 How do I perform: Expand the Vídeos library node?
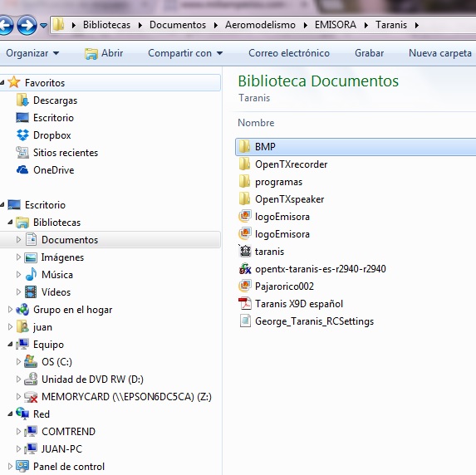click(18, 292)
